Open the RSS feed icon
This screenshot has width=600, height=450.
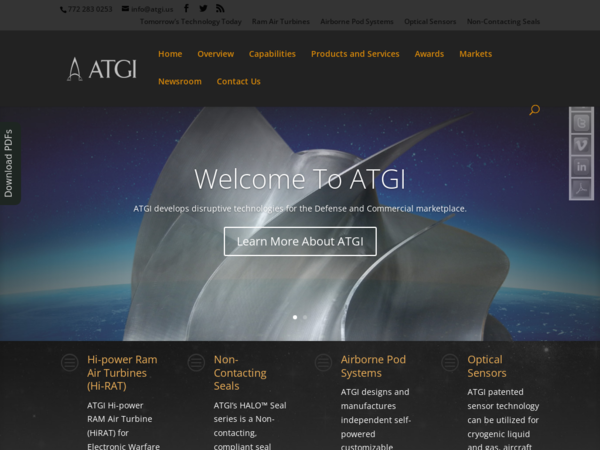click(220, 8)
